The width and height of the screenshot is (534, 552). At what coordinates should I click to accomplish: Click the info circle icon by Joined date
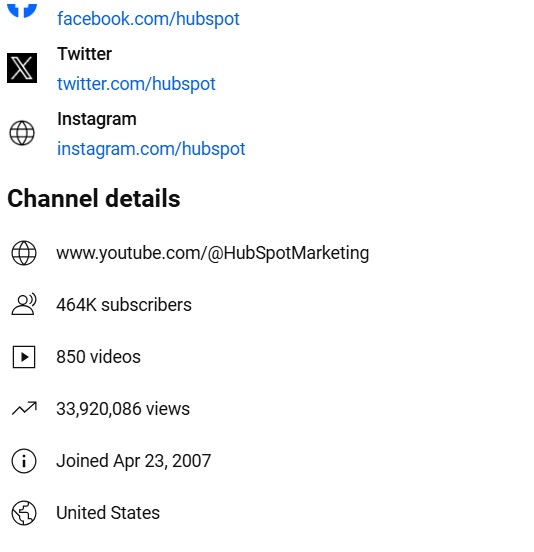coord(24,461)
